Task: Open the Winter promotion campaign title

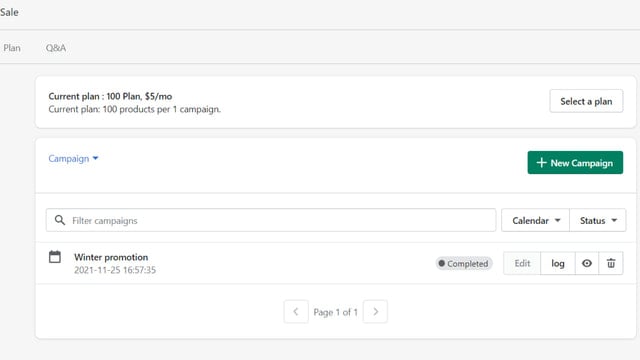Action: coord(111,257)
